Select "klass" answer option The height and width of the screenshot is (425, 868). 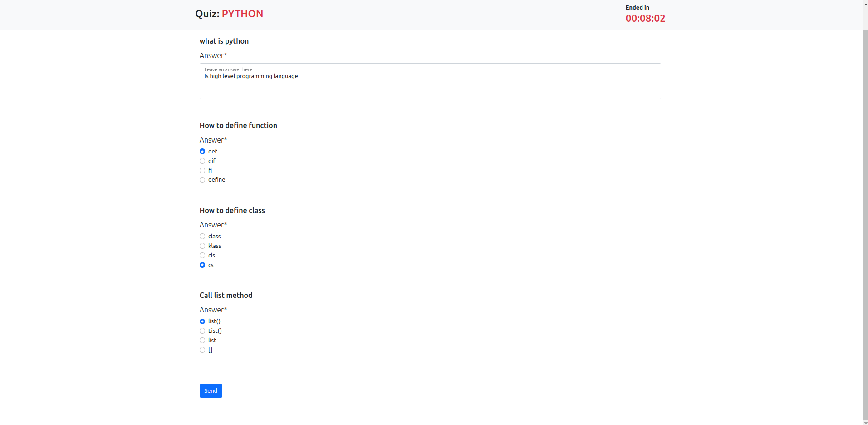pyautogui.click(x=202, y=246)
